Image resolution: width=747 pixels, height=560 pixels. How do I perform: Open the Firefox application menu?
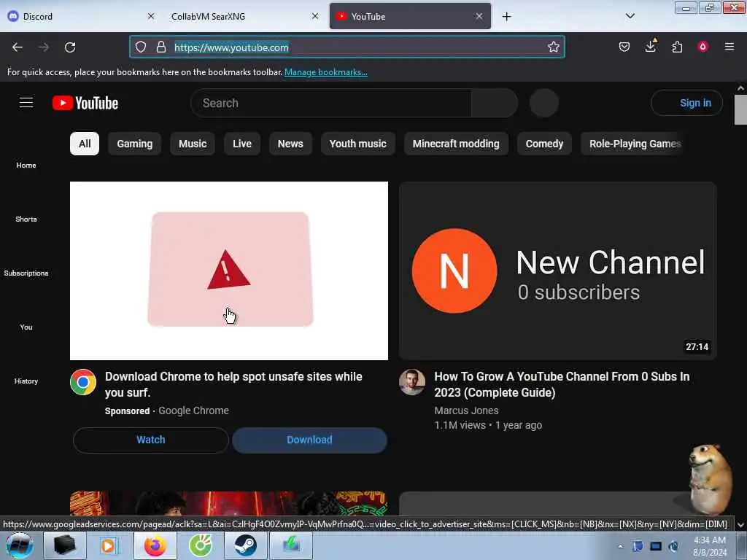point(729,47)
